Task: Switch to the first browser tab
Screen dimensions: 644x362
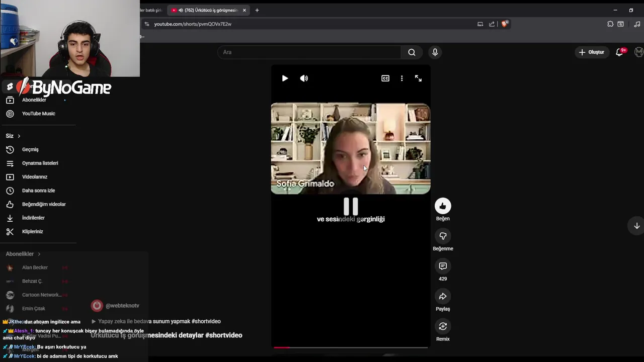Action: pos(152,10)
